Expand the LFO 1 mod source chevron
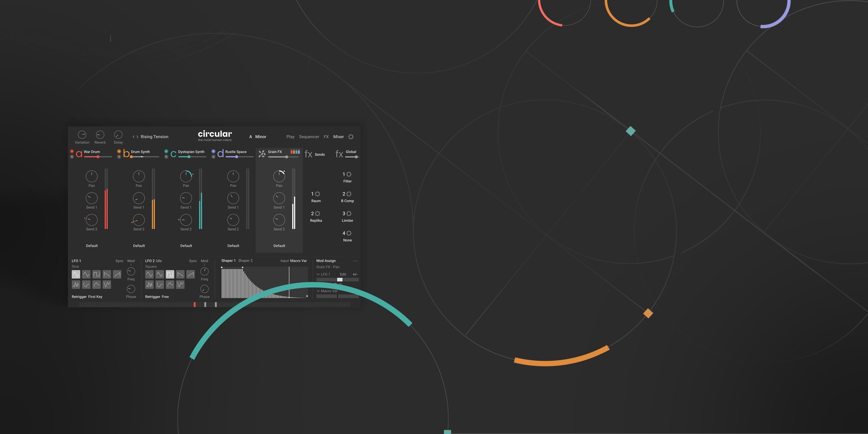The image size is (868, 434). click(x=318, y=274)
